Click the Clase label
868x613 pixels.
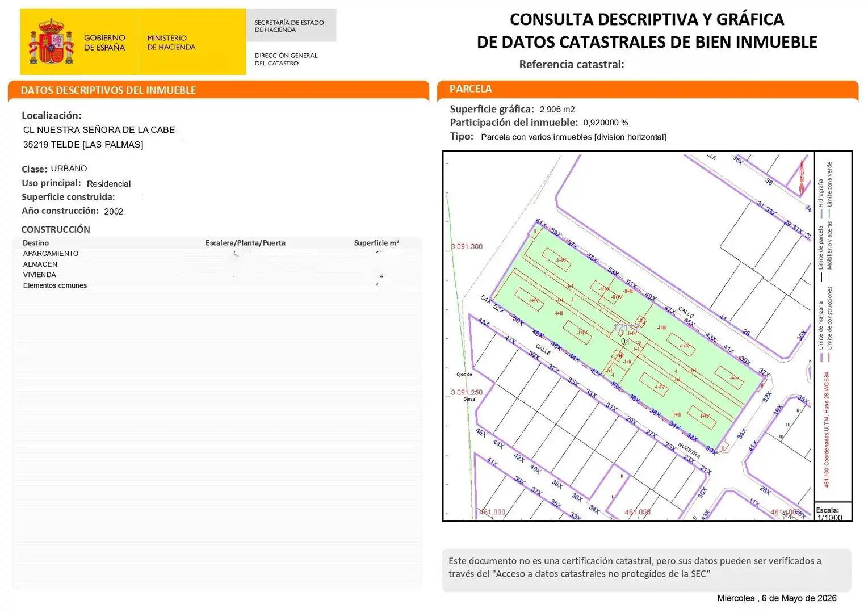click(x=34, y=169)
